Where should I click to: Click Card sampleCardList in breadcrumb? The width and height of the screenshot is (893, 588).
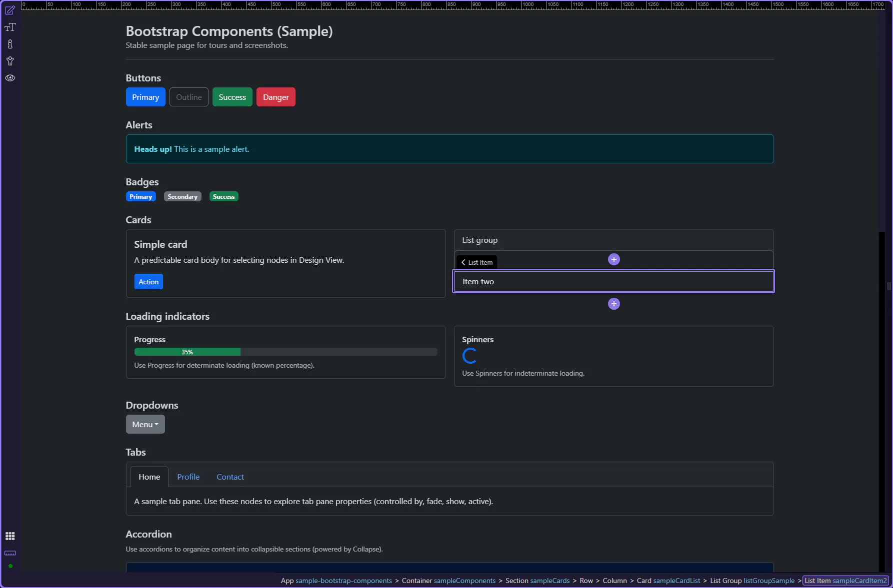668,581
